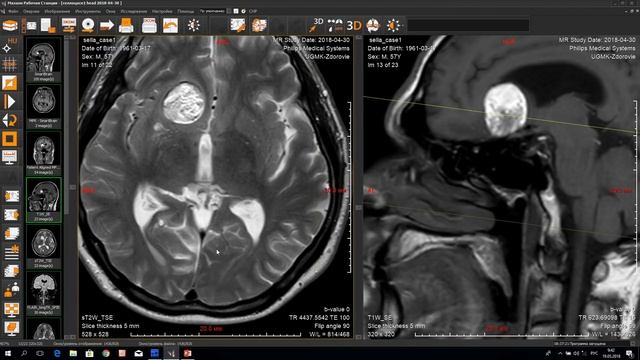Click the orange triangle flip icon in sidebar
This screenshot has width=640, height=360.
point(9,102)
